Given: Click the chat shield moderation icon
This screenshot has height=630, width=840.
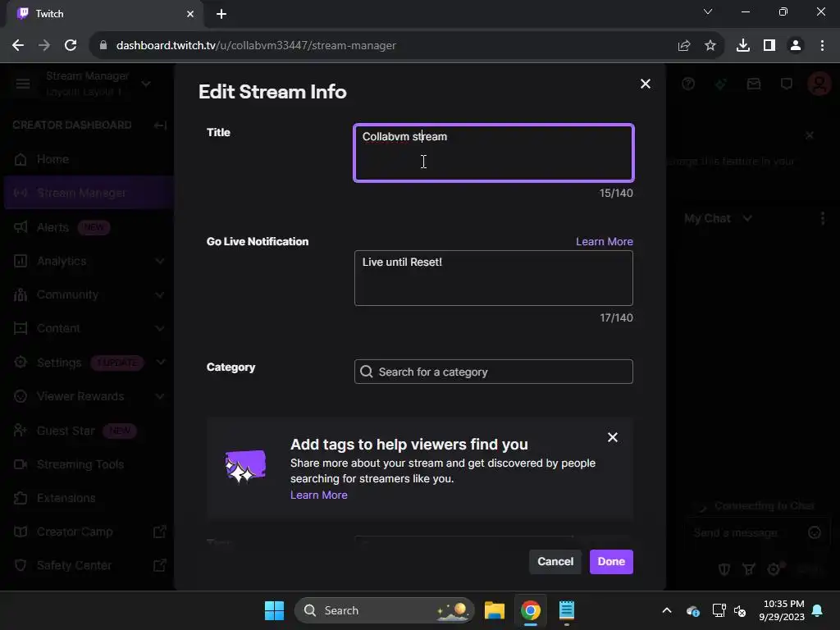Looking at the screenshot, I should click(724, 569).
